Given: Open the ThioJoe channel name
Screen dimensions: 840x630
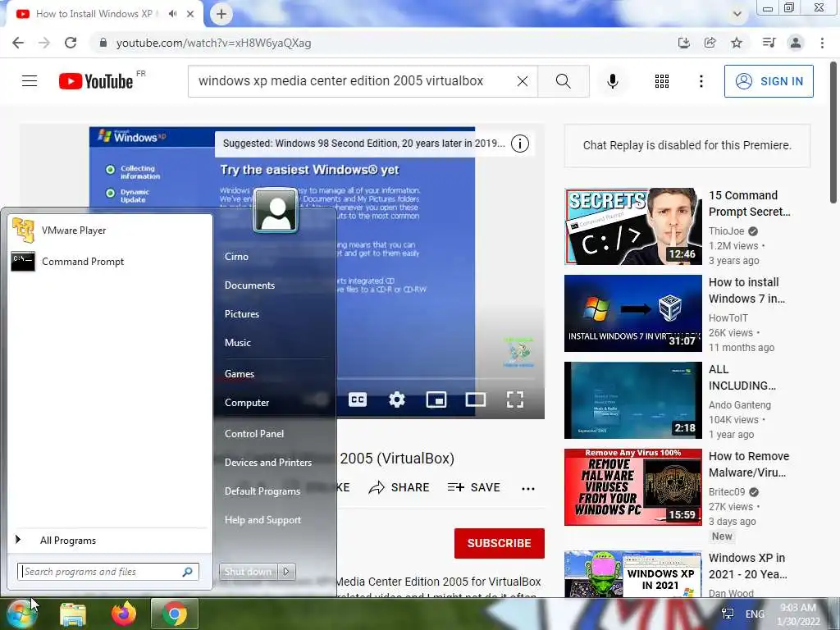Looking at the screenshot, I should click(x=727, y=231).
